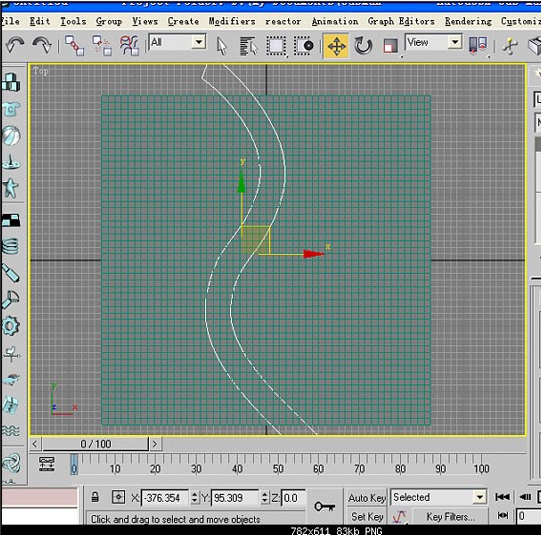
Task: Open the Animation menu
Action: [335, 21]
